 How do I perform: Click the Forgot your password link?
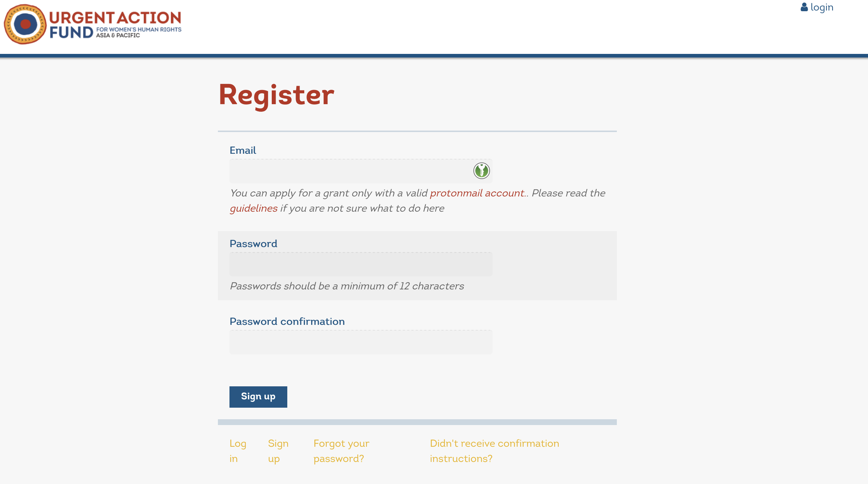[x=342, y=451]
